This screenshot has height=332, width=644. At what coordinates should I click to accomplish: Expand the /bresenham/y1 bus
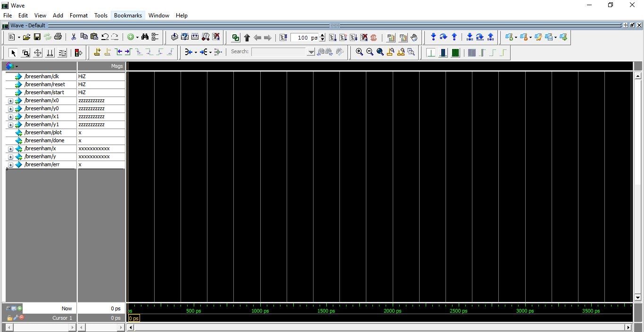(10, 125)
